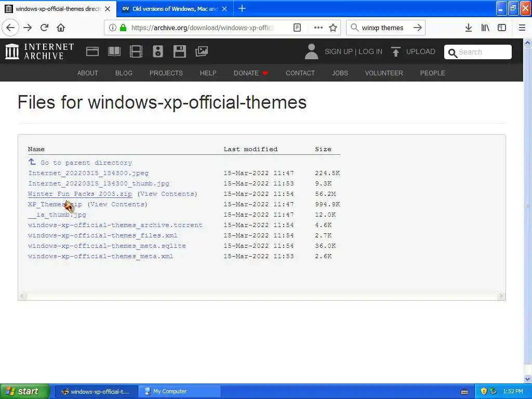Select the windows-xp-official-themes directory tab
Screen dimensions: 532x399
click(58, 9)
